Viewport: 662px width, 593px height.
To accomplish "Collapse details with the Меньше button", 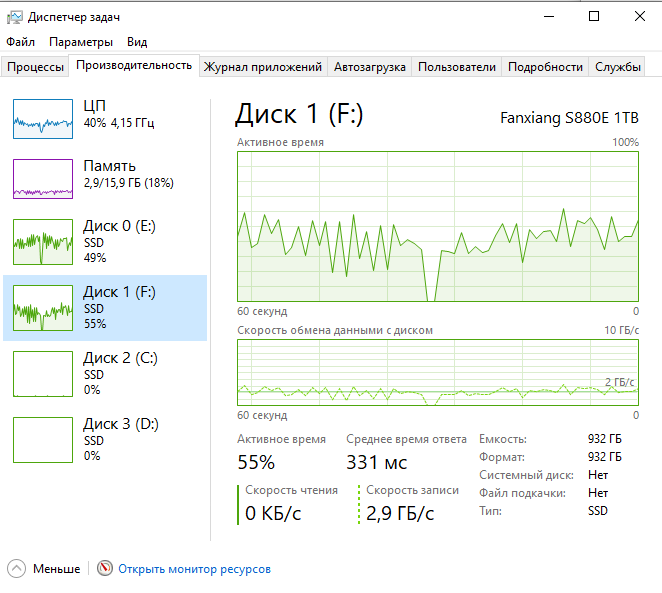I will coord(56,569).
